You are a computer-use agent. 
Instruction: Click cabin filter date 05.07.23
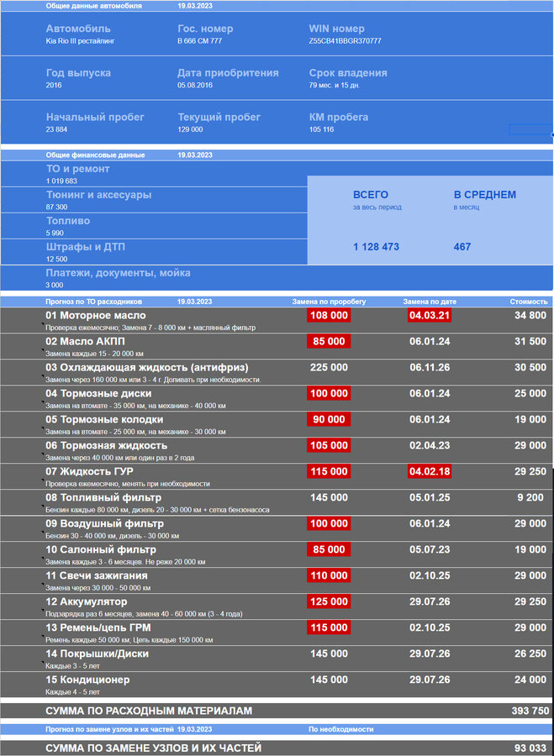[430, 549]
